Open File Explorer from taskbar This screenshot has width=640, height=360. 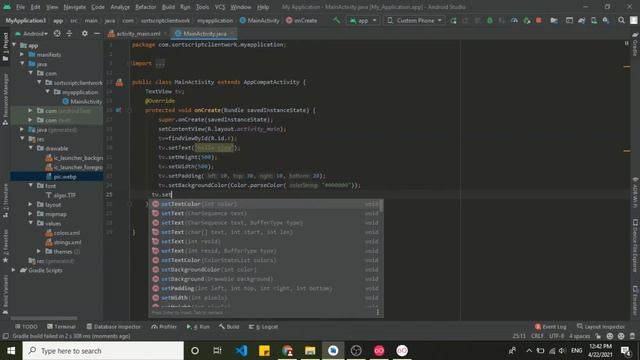point(310,351)
